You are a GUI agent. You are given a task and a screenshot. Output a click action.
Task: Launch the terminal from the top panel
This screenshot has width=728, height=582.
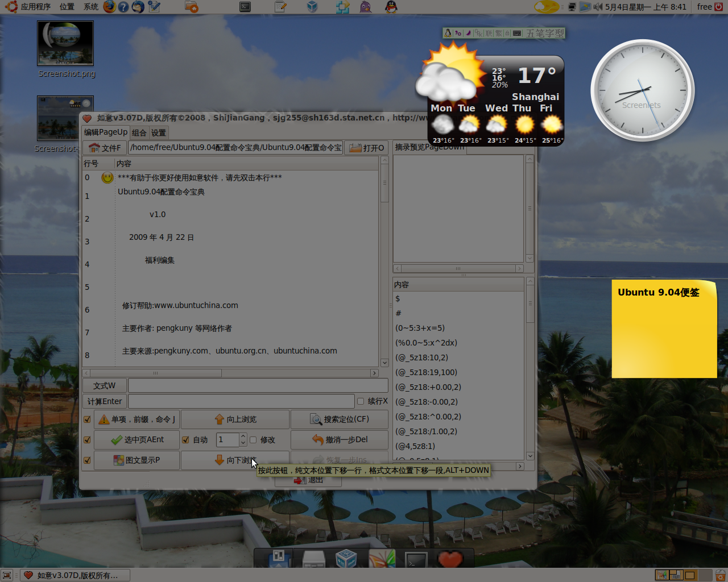[245, 7]
